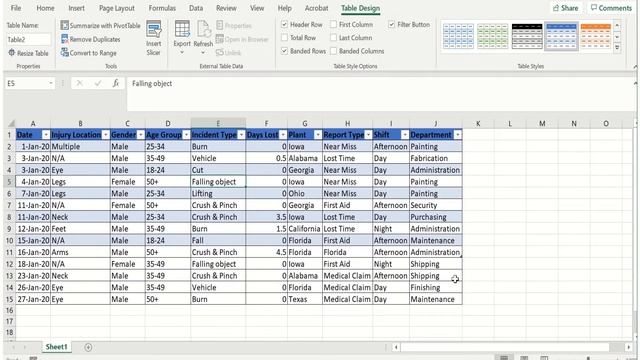Viewport: 640px width, 360px height.
Task: Enable the Last Column checkbox
Action: click(x=333, y=38)
